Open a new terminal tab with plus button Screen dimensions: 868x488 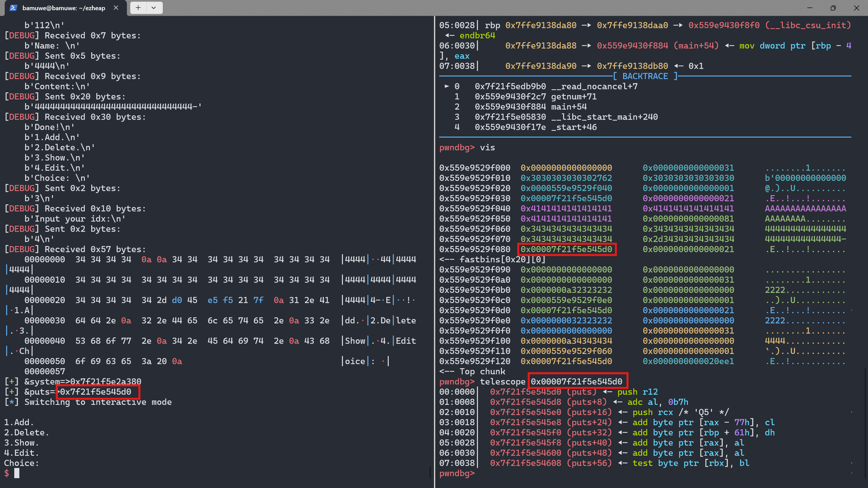(x=138, y=8)
